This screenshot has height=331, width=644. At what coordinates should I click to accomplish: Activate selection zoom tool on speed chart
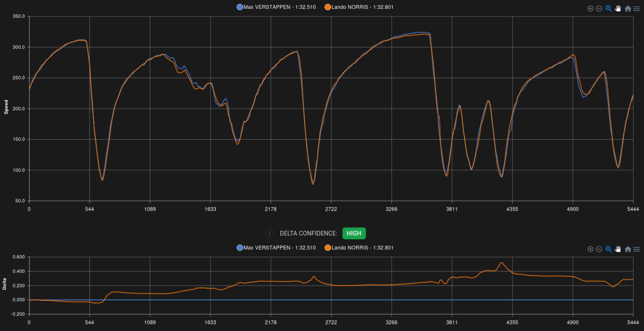608,9
